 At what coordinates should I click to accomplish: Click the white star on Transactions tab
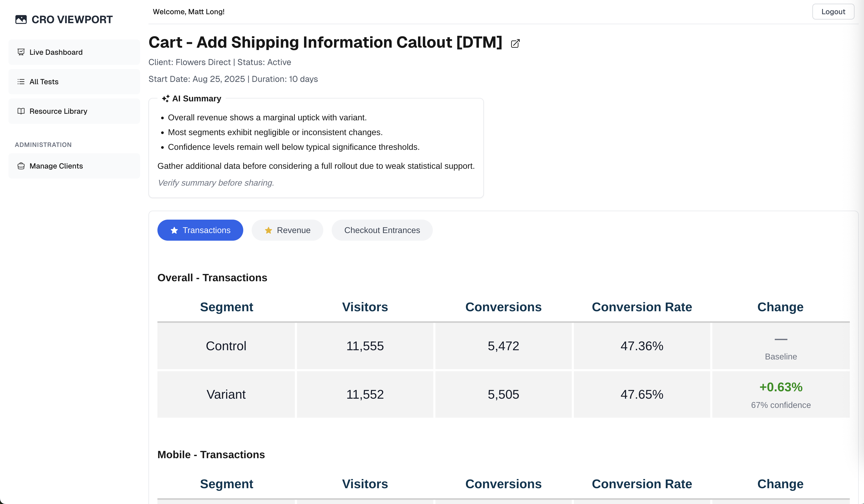point(174,230)
